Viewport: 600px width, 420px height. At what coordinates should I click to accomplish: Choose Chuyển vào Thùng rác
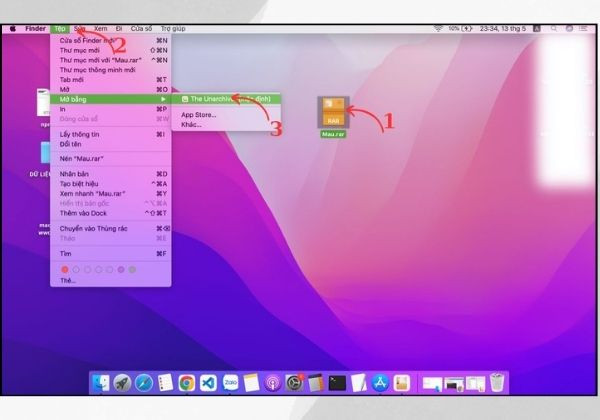(x=111, y=228)
